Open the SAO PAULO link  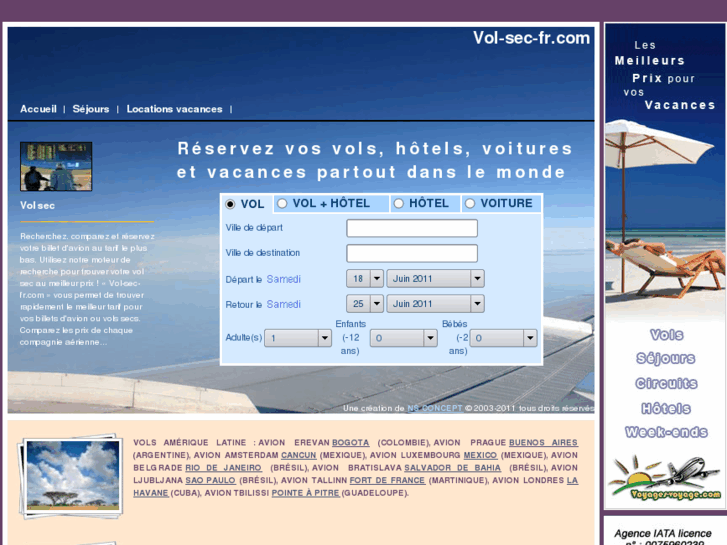coord(210,481)
